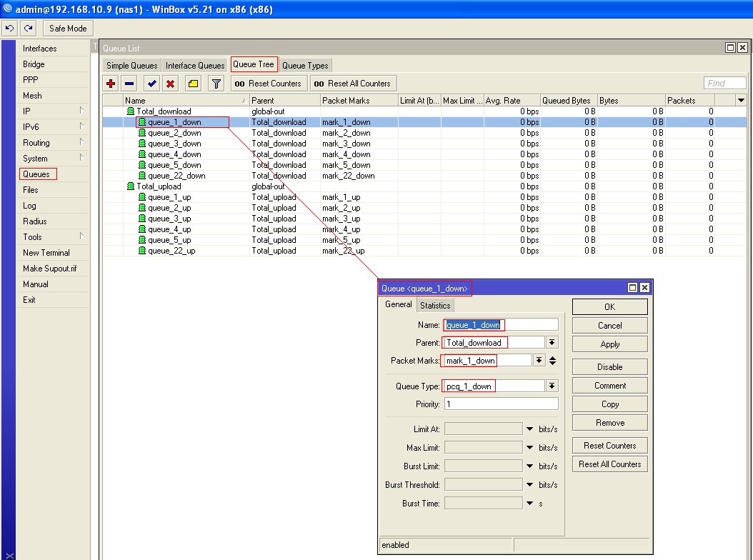Click the funnel Filter icon
Image resolution: width=753 pixels, height=560 pixels.
coord(216,84)
